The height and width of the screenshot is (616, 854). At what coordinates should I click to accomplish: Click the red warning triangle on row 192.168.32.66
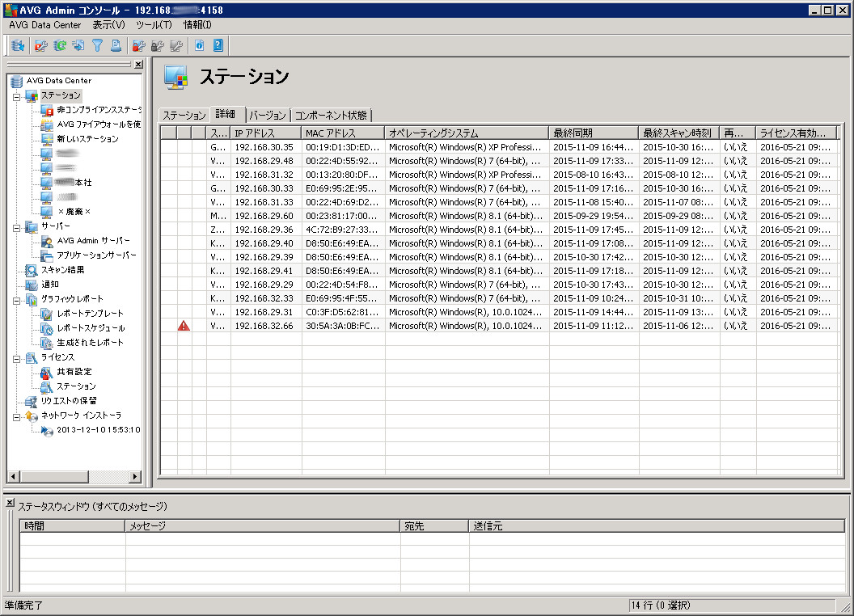[184, 326]
